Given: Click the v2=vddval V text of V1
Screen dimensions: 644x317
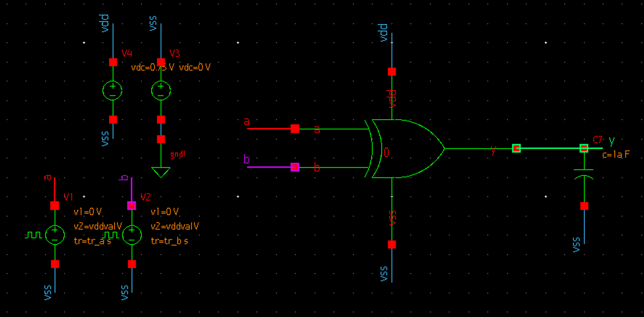Looking at the screenshot, I should 98,227.
